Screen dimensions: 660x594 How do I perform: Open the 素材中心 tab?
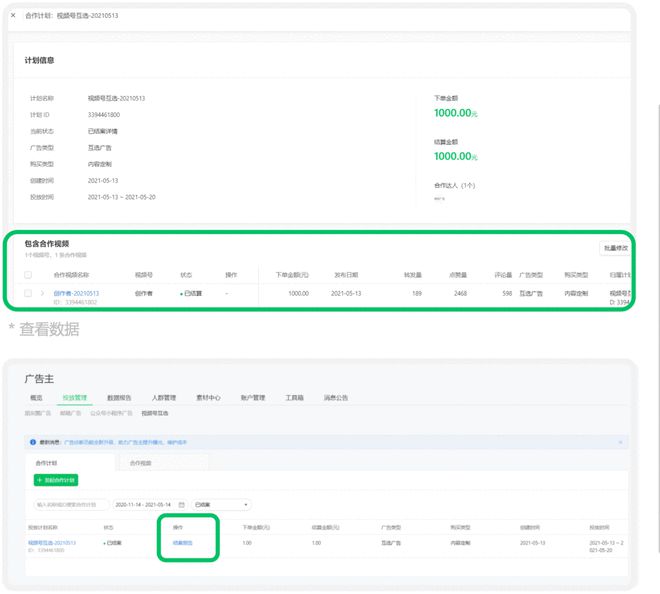pos(207,398)
